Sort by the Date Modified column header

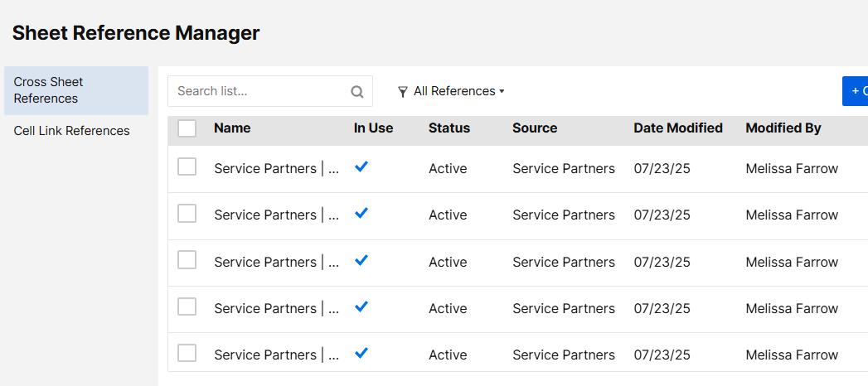click(678, 128)
